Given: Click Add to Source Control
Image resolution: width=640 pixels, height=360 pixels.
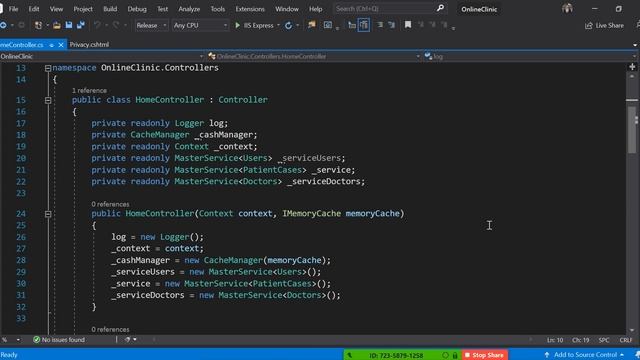Looking at the screenshot, I should click(x=585, y=355).
